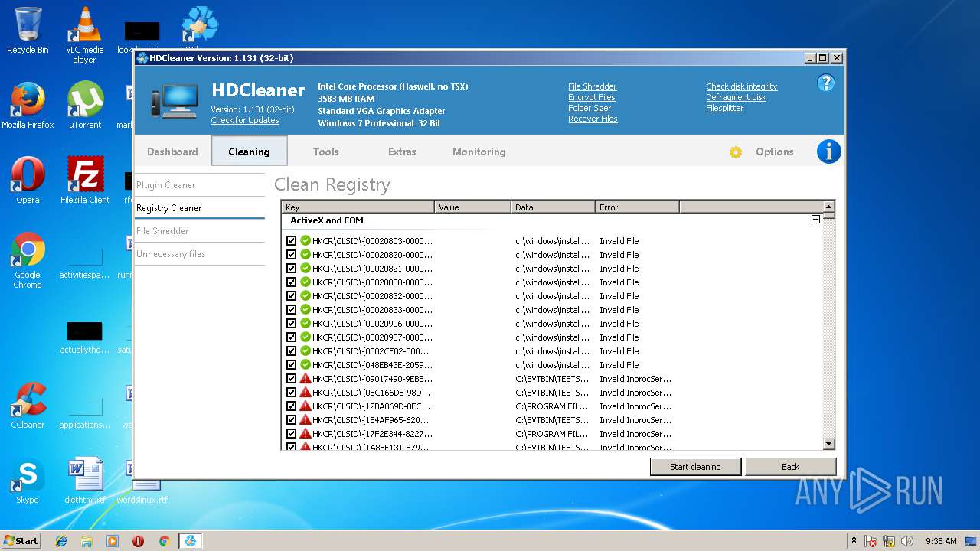Switch to the Dashboard tab

(x=172, y=152)
